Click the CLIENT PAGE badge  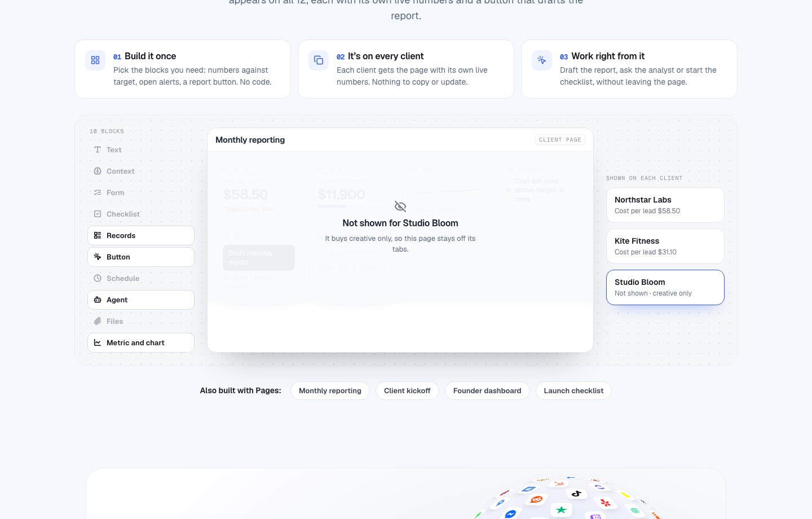pos(560,140)
